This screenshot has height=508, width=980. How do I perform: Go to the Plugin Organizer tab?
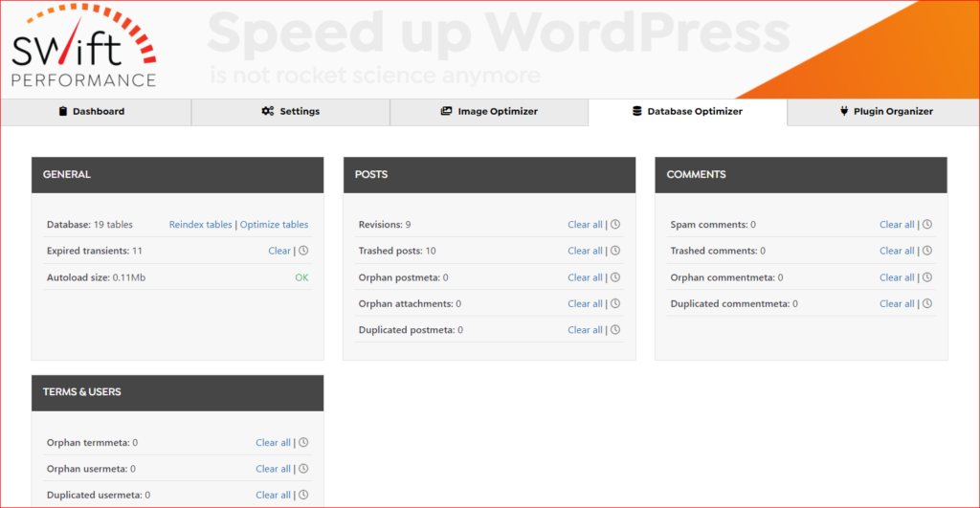[x=883, y=112]
